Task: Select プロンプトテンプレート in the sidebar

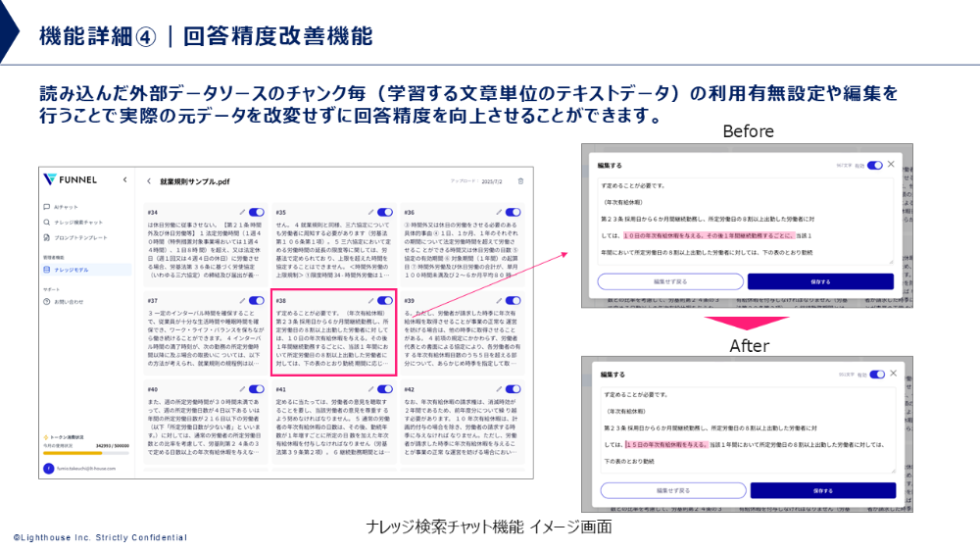Action: (x=80, y=238)
